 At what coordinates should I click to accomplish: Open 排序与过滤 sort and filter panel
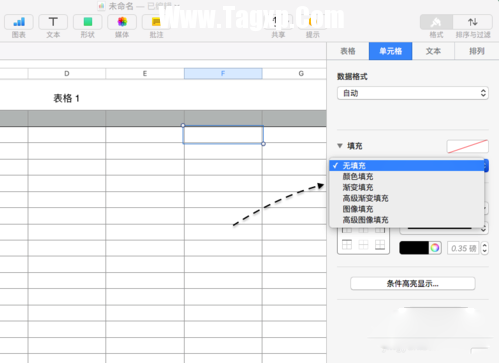click(x=473, y=22)
